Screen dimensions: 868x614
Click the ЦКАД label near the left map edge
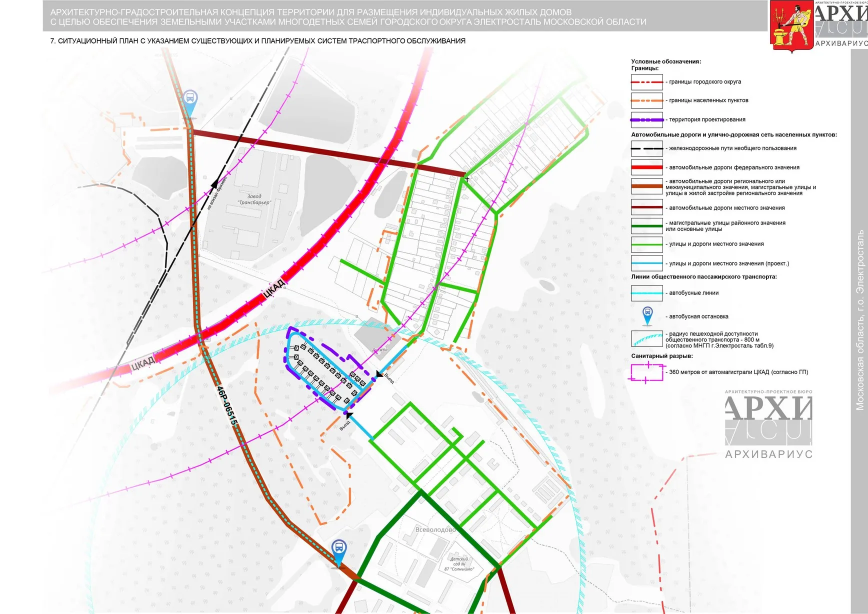142,363
